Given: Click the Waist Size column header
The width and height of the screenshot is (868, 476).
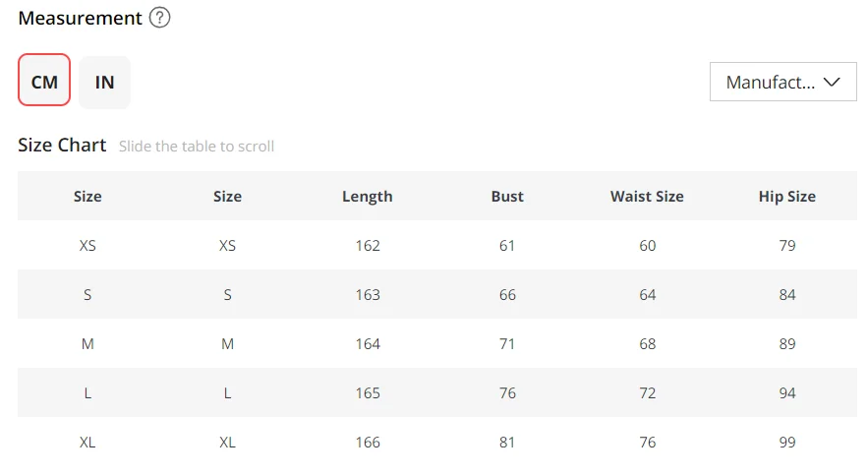Looking at the screenshot, I should point(647,196).
